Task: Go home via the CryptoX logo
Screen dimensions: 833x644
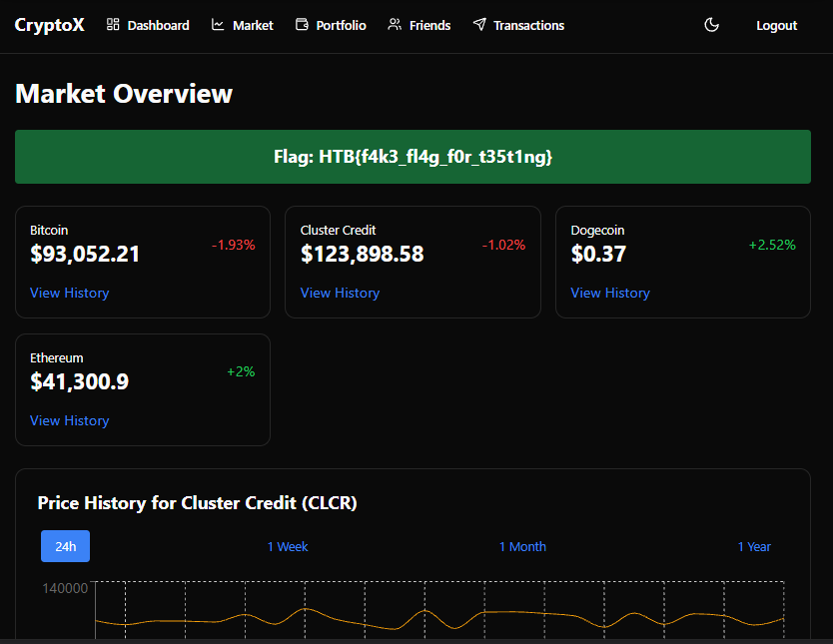Action: coord(49,25)
